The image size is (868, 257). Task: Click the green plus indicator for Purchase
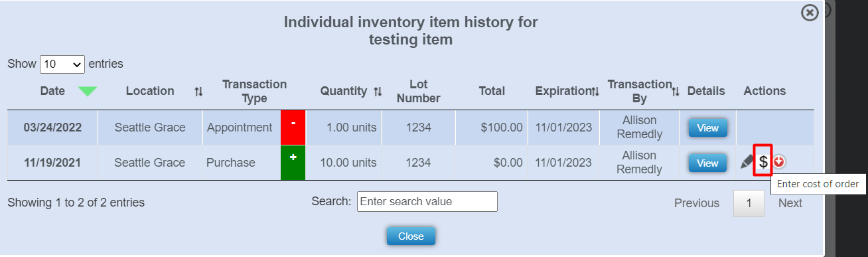[293, 162]
